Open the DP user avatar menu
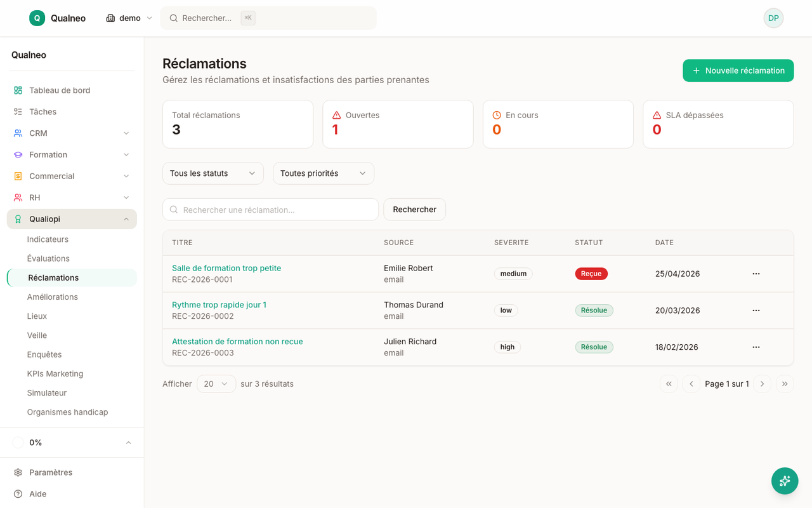812x508 pixels. (773, 18)
